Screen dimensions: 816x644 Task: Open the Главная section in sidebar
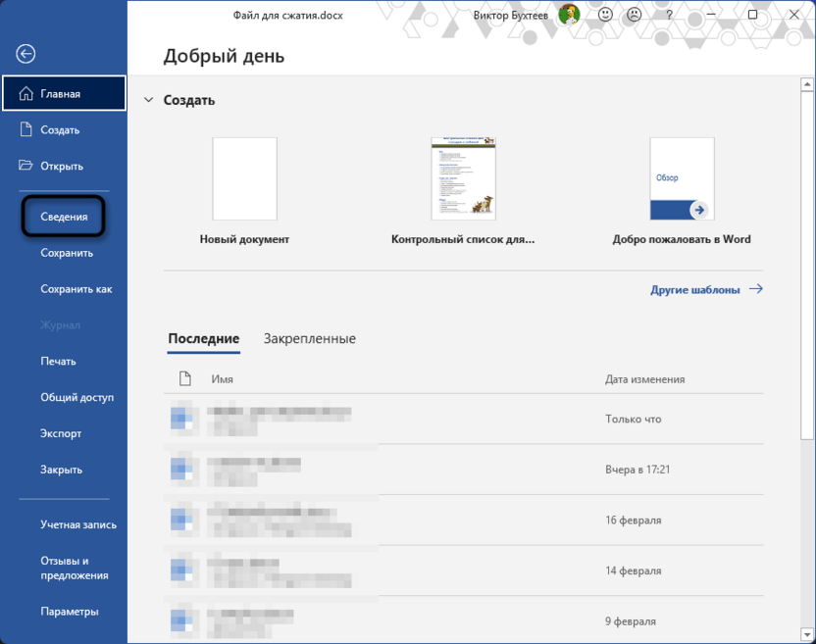(x=63, y=92)
